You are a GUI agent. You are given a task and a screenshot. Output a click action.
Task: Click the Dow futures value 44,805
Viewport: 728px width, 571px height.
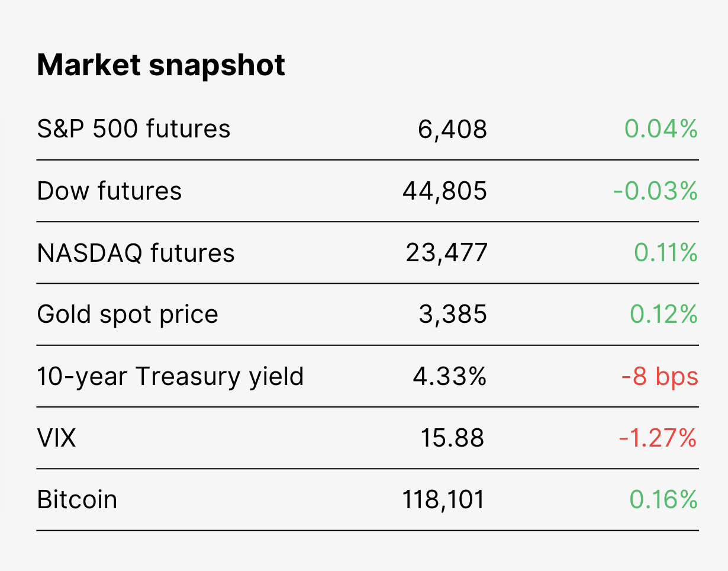[445, 191]
